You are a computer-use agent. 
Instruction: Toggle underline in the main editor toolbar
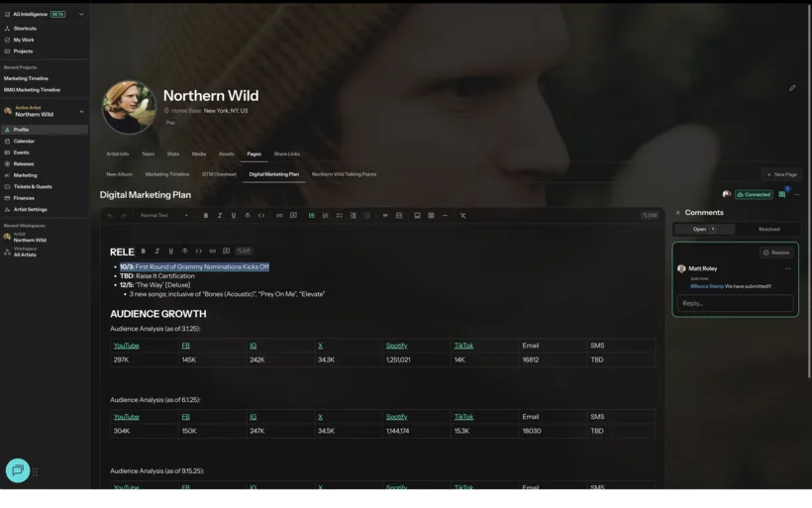234,216
